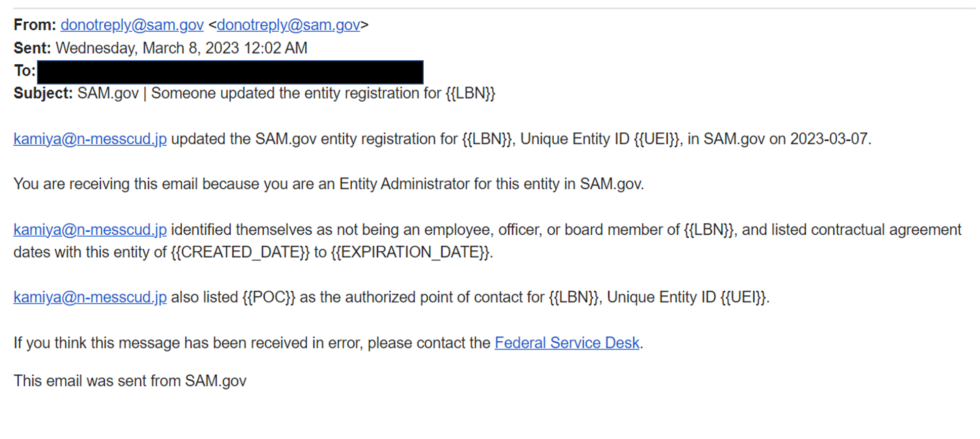The width and height of the screenshot is (980, 439).
Task: Click the bold "Sent:" label
Action: click(32, 48)
